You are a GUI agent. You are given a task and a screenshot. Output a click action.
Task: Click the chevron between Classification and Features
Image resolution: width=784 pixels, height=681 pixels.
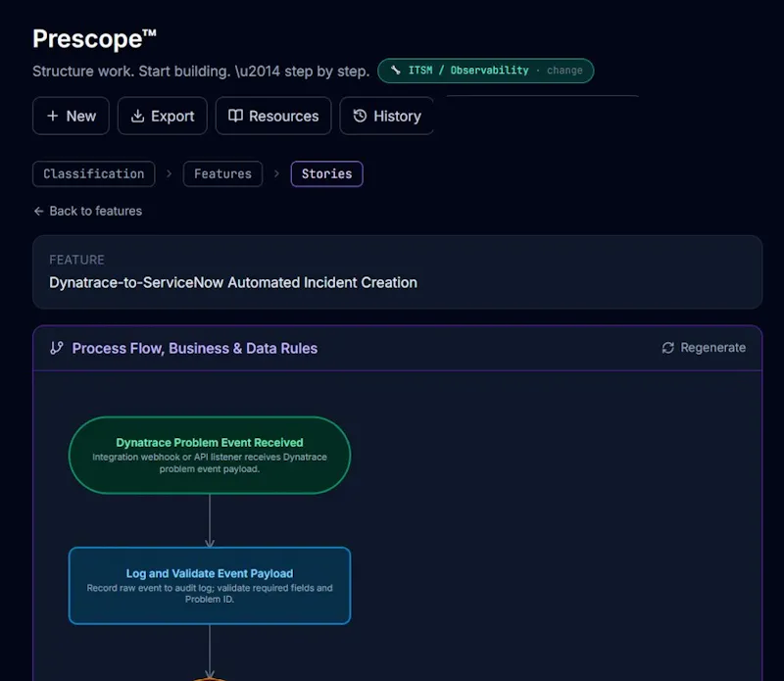click(x=169, y=174)
